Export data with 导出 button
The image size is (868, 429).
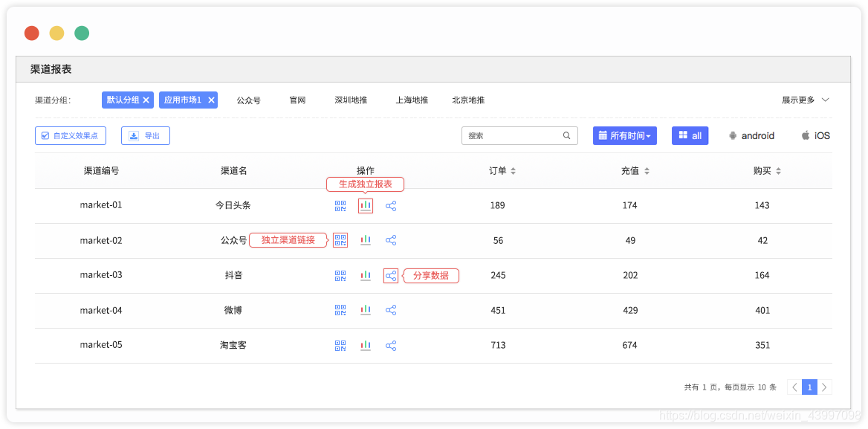coord(146,135)
